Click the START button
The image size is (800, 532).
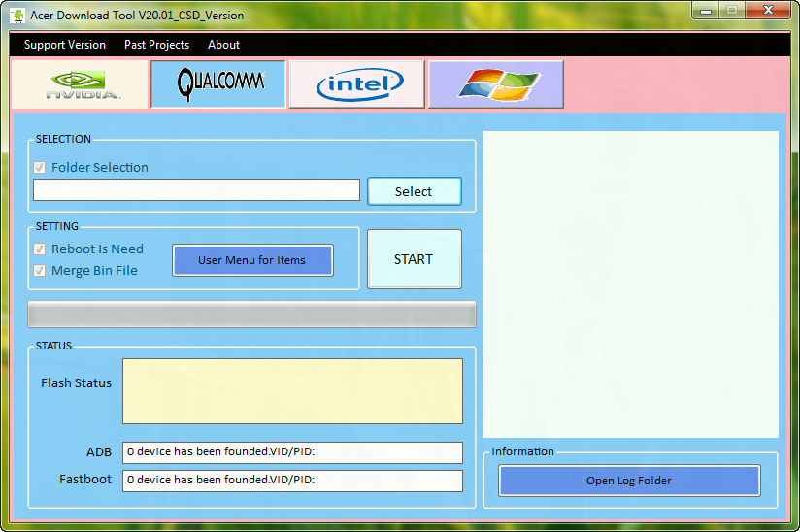coord(415,259)
